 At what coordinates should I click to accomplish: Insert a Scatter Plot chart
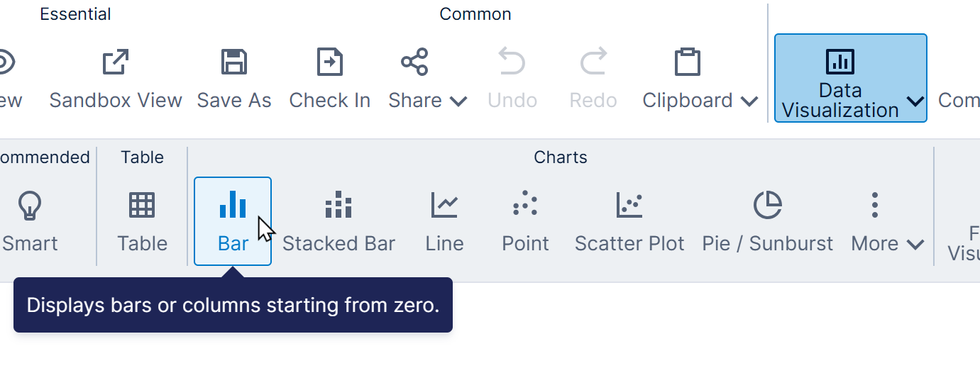click(629, 221)
